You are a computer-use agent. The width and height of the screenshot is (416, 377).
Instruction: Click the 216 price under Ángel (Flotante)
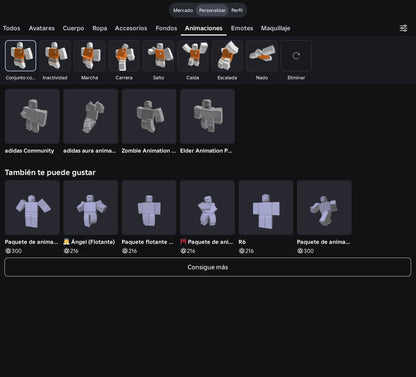pos(71,251)
